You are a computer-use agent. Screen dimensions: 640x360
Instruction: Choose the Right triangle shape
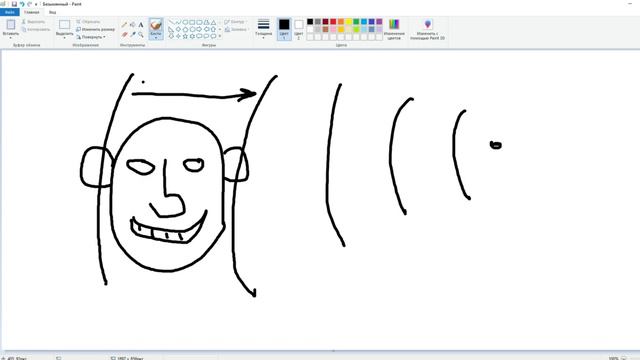point(171,29)
